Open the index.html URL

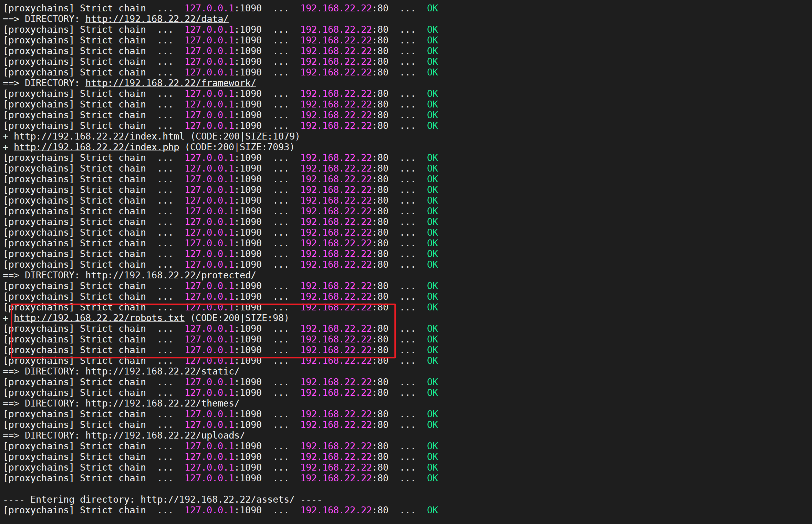pos(99,136)
